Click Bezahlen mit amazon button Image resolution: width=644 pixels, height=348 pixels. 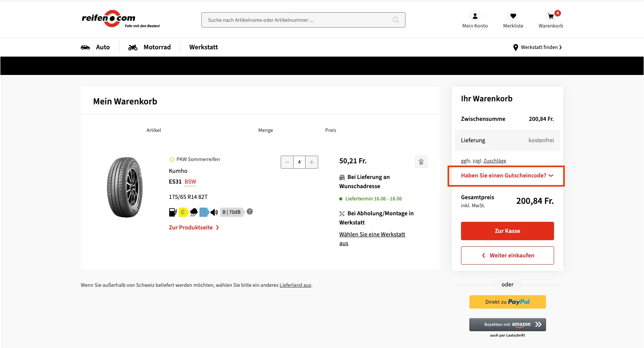pos(508,325)
